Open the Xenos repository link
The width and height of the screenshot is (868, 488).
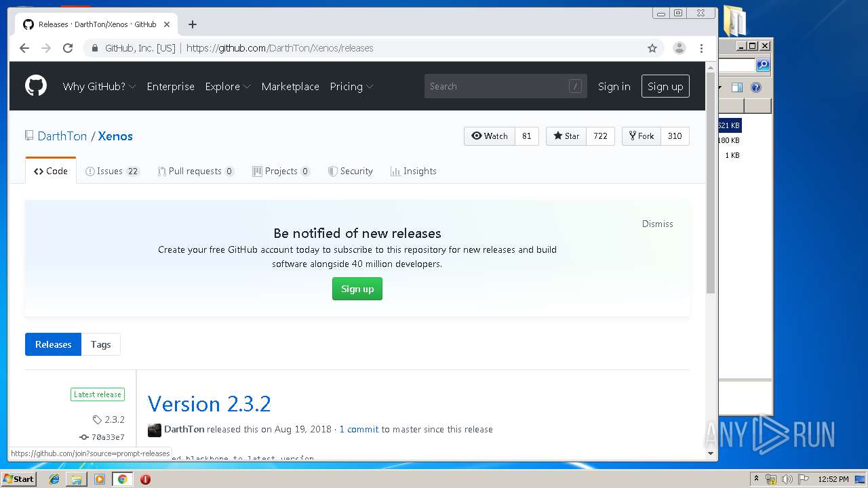click(115, 136)
